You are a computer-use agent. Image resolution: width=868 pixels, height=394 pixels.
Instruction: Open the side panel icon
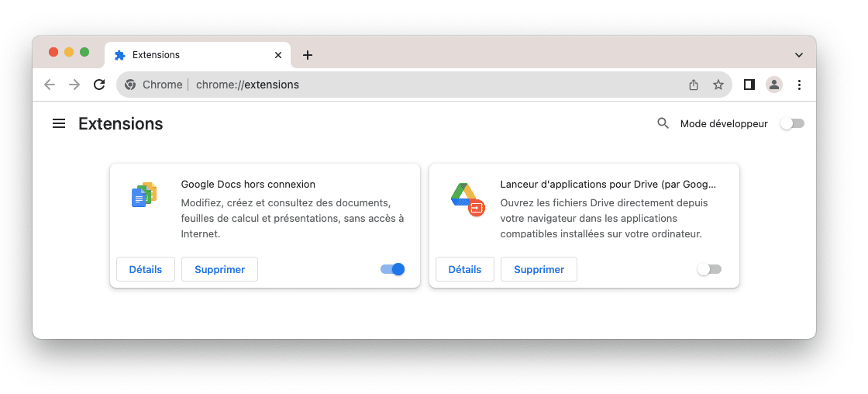pos(749,85)
